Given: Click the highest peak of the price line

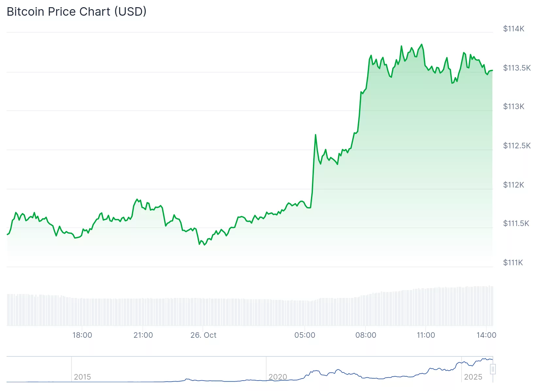Looking at the screenshot, I should tap(422, 44).
